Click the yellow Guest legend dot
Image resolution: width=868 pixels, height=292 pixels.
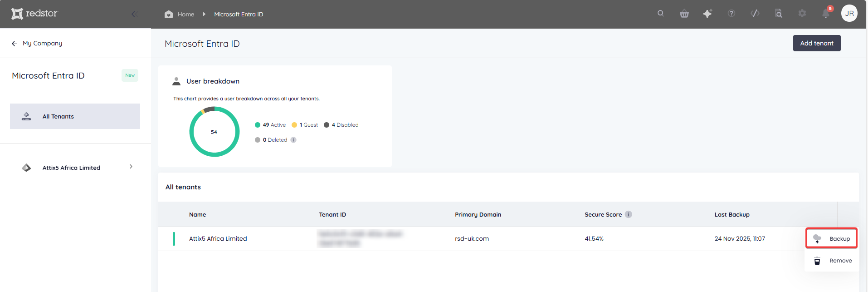coord(294,125)
